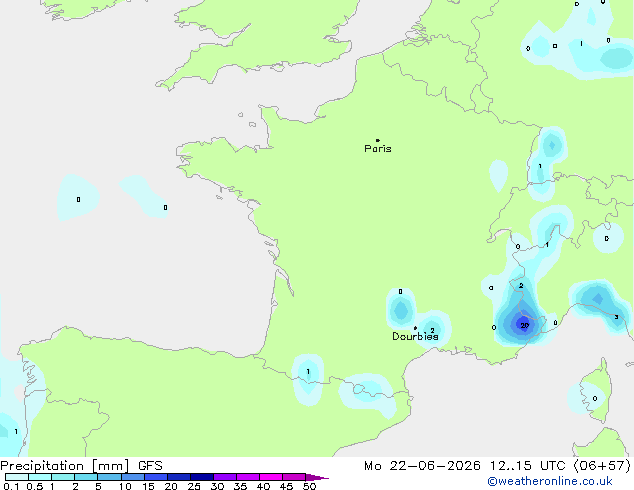
Task: Select the 10 mm legend color swatch
Action: [133, 477]
